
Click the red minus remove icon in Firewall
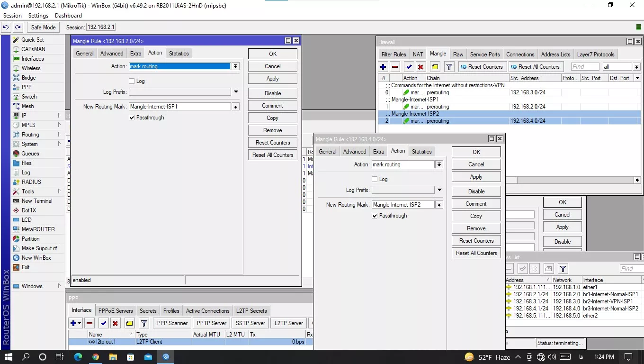(x=395, y=67)
